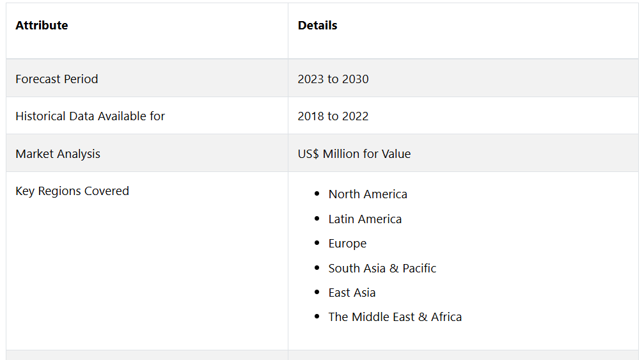Click South Asia & Pacific item
The image size is (644, 360).
pos(382,268)
